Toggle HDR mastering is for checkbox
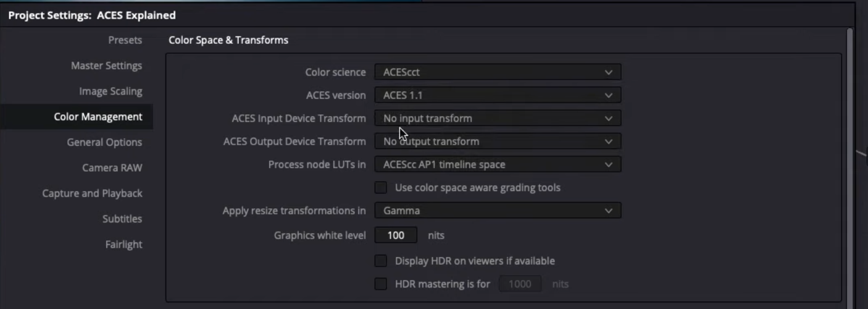The height and width of the screenshot is (309, 868). coord(381,284)
